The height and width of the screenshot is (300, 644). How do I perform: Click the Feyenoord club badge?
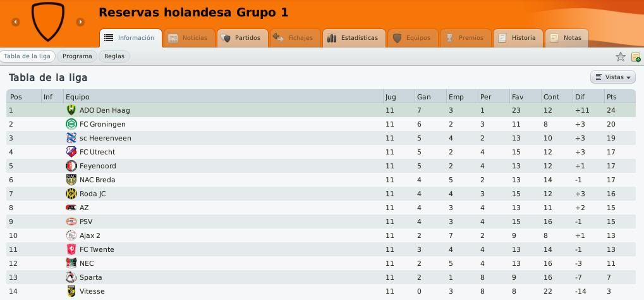(x=71, y=166)
